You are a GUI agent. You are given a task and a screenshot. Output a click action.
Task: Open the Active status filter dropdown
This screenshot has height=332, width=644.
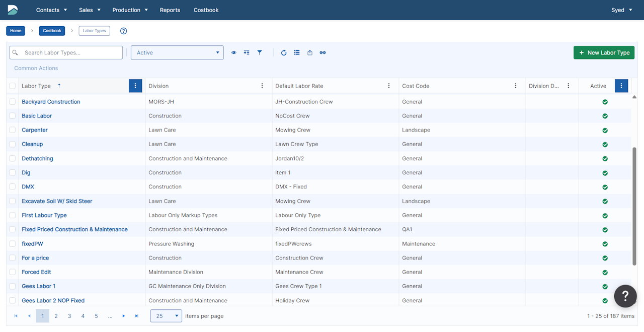pos(177,52)
